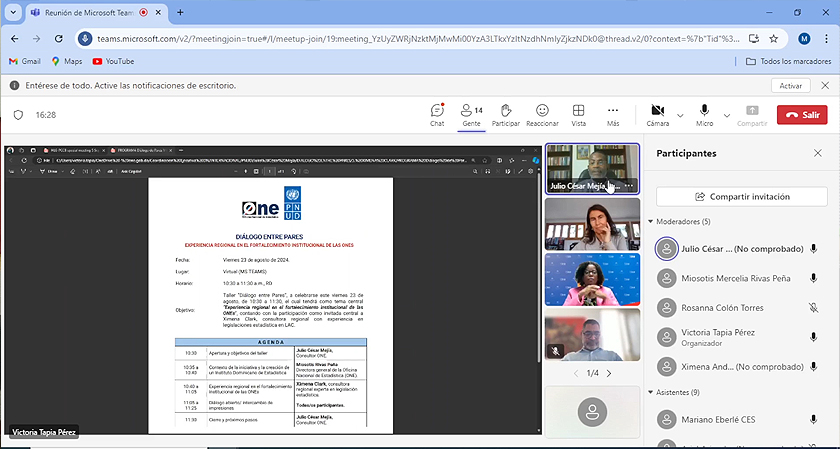Open the Más options menu
The height and width of the screenshot is (449, 840).
(613, 115)
